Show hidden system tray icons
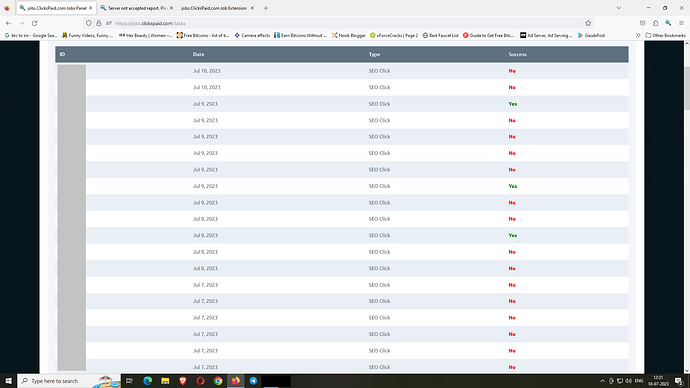Viewport: 690px width, 388px height. (602, 381)
